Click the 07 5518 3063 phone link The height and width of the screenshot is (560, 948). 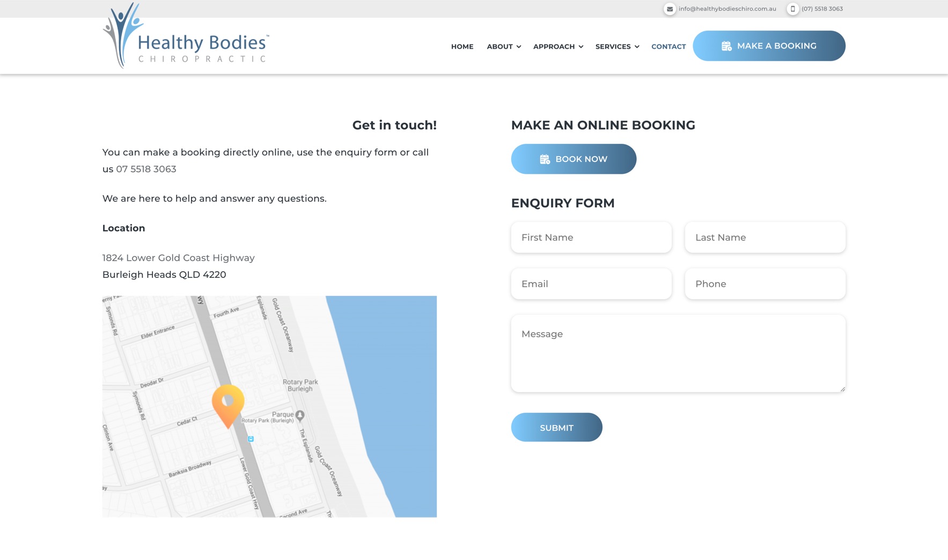pyautogui.click(x=146, y=169)
